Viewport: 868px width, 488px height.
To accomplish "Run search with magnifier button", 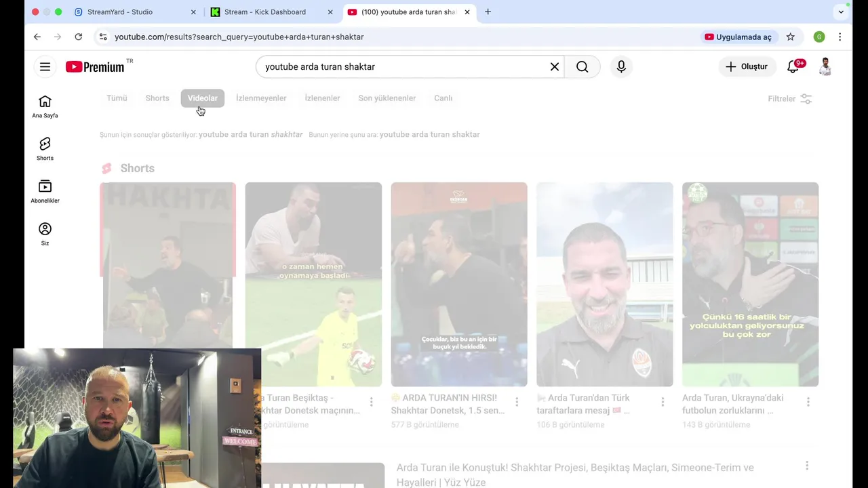I will point(582,66).
